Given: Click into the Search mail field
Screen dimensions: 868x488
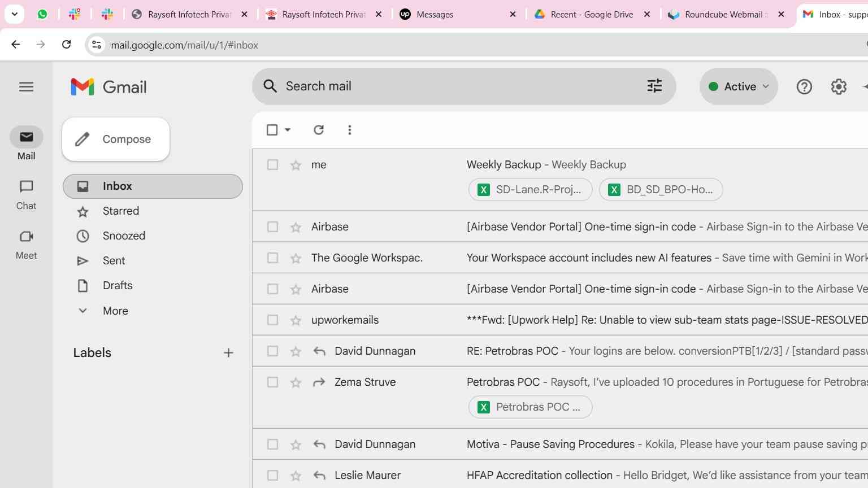Looking at the screenshot, I should tap(463, 86).
